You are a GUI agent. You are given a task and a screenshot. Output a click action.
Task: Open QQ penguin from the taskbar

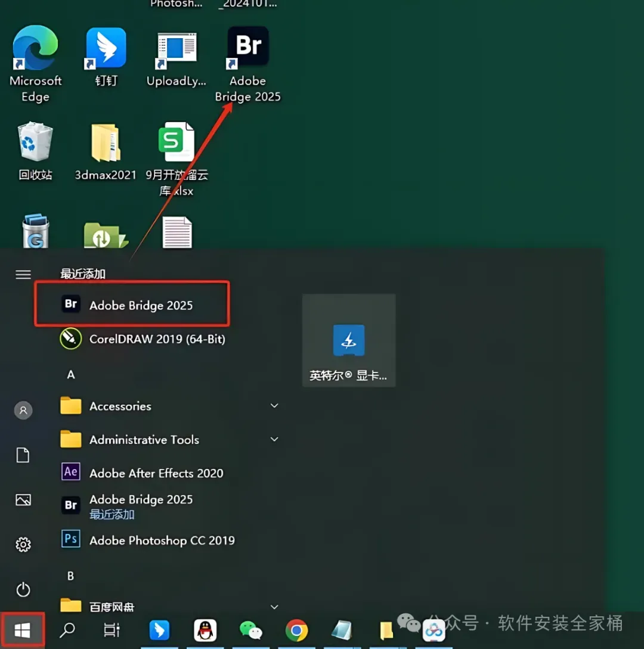click(205, 630)
